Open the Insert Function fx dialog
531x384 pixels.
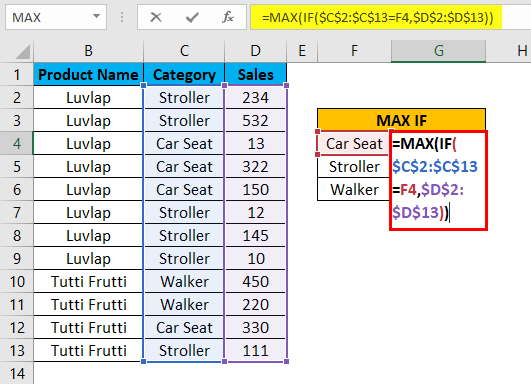click(228, 17)
